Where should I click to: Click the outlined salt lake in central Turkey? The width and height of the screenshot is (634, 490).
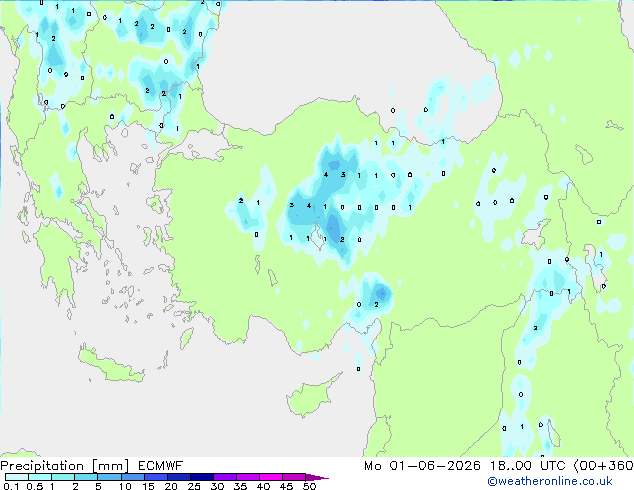318,239
